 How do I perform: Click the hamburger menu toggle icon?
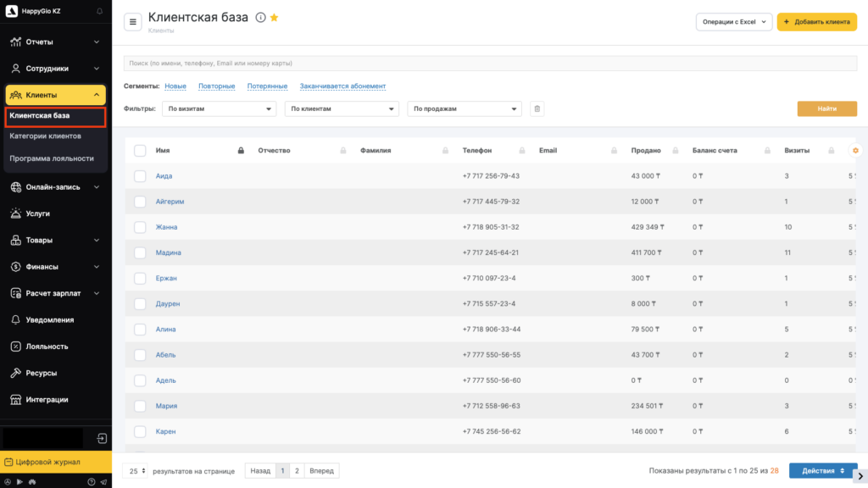[x=133, y=22]
